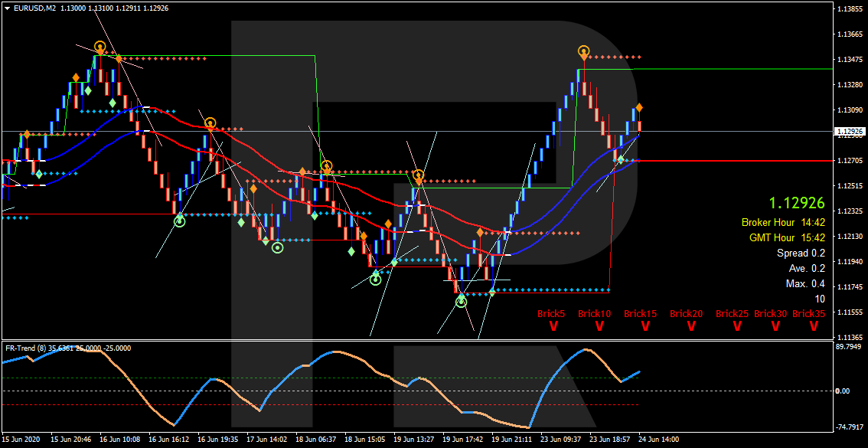868x448 pixels.
Task: Click the red V arrow under Brick20
Action: (x=691, y=326)
